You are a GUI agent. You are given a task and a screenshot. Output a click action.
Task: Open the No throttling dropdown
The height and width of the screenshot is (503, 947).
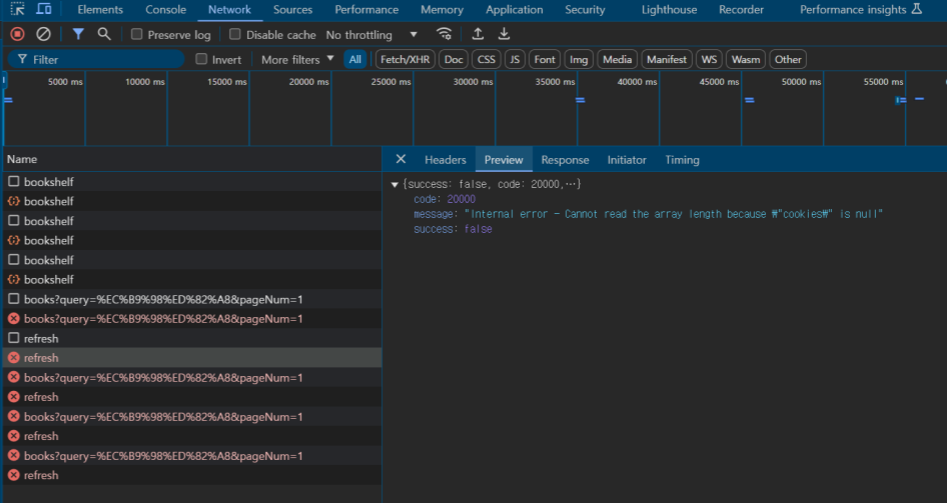pyautogui.click(x=371, y=35)
